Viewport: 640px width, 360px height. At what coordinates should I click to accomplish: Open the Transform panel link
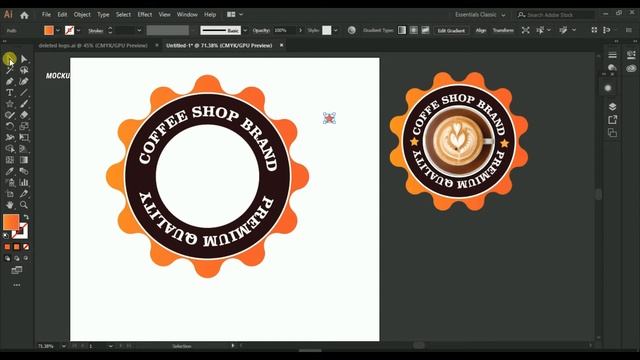coord(503,30)
